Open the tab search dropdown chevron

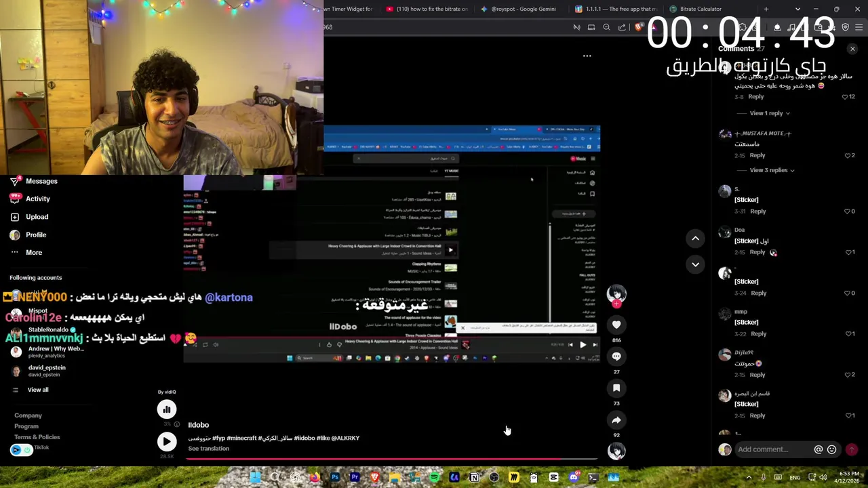point(797,9)
